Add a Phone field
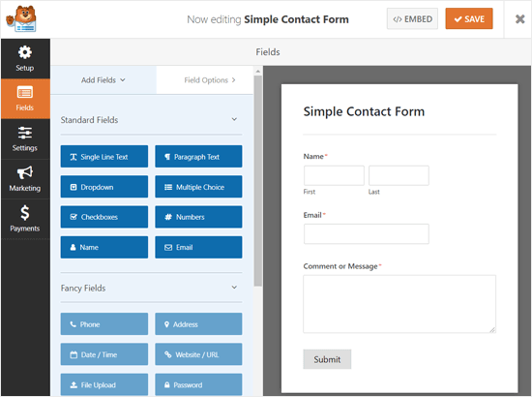This screenshot has width=532, height=397. click(x=104, y=324)
